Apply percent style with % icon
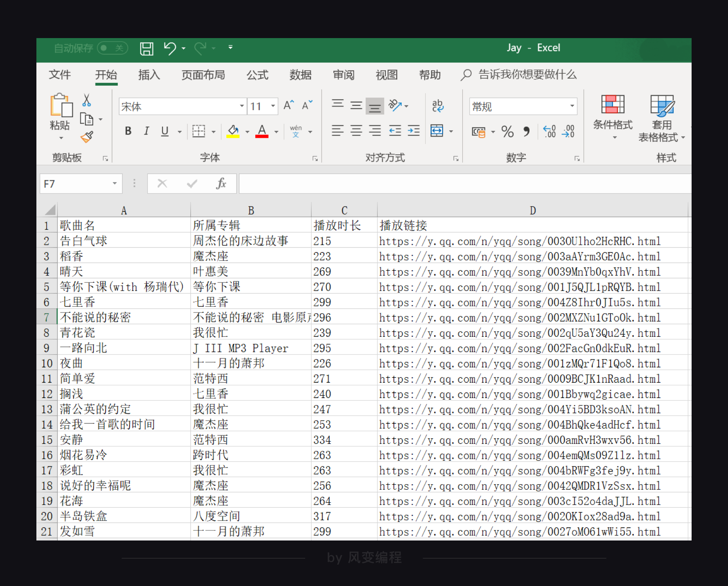Screen dimensions: 728x586 pyautogui.click(x=508, y=132)
